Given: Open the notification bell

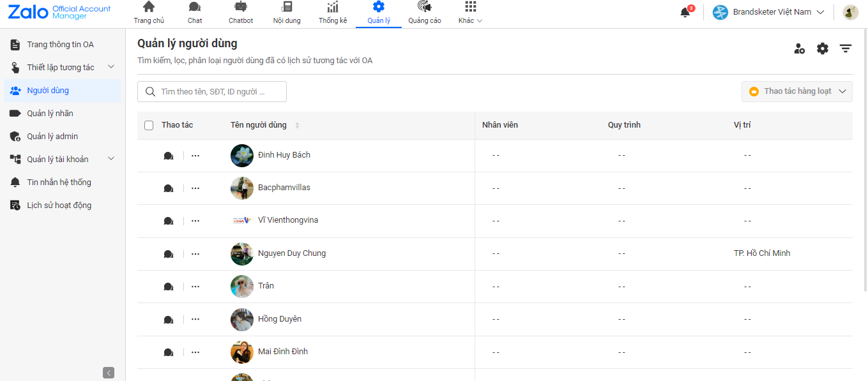Looking at the screenshot, I should 685,12.
